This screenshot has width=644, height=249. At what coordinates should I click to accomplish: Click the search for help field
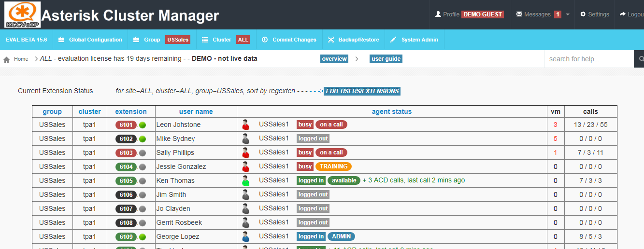(589, 59)
